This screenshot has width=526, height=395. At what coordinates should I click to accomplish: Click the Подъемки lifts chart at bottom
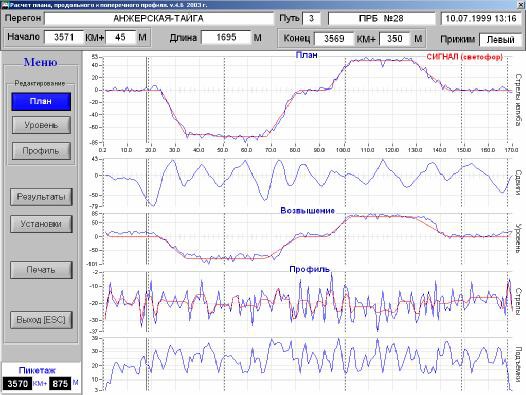pyautogui.click(x=307, y=364)
